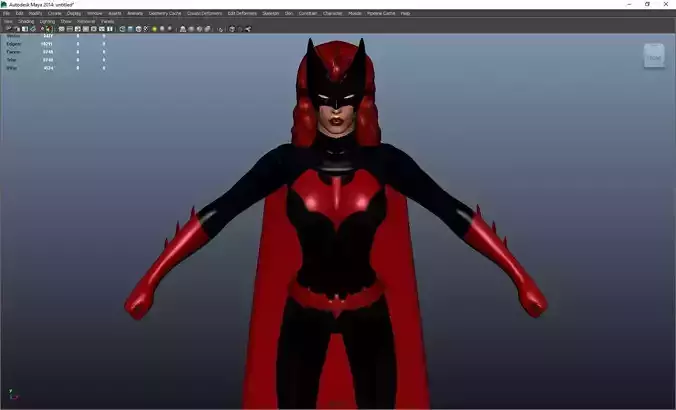676x410 pixels.
Task: Open the Pipeline Cache menu
Action: (381, 13)
